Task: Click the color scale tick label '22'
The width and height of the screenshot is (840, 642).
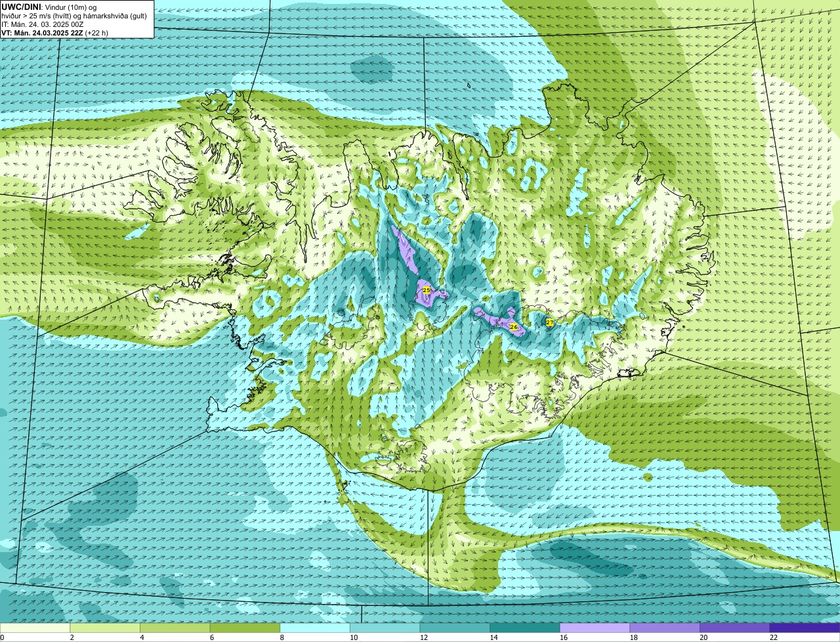Action: coord(774,637)
